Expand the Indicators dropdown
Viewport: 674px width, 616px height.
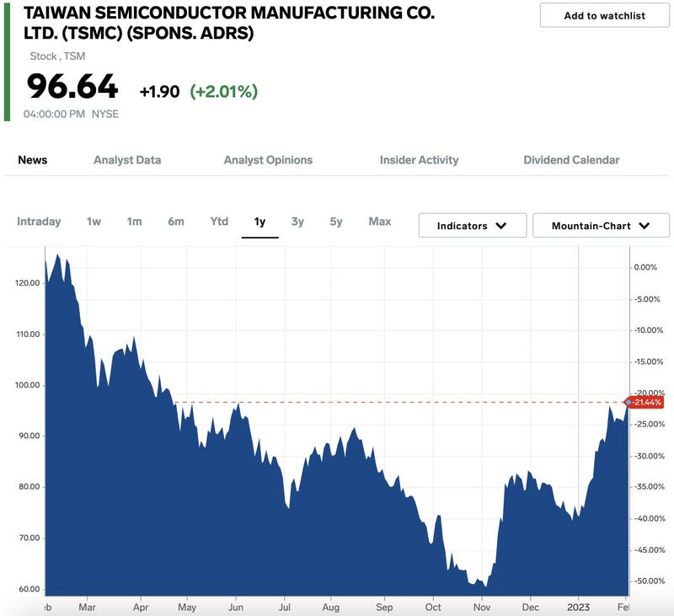pyautogui.click(x=473, y=225)
